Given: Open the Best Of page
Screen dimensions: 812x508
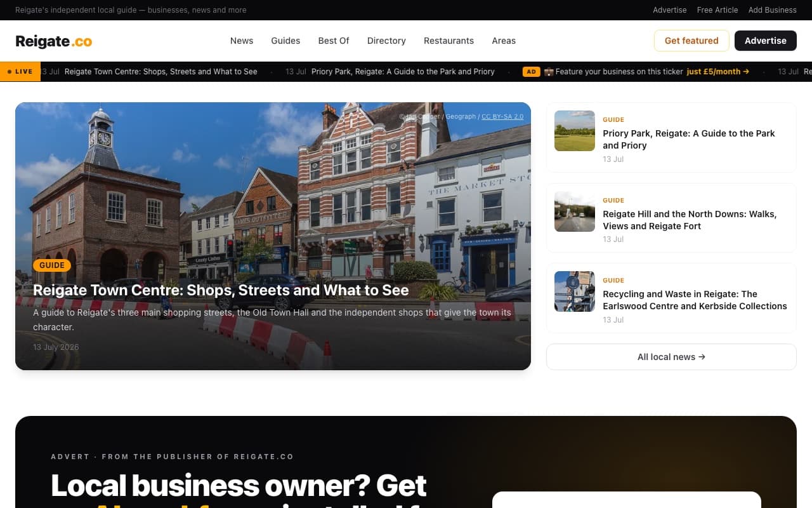Looking at the screenshot, I should pos(334,41).
